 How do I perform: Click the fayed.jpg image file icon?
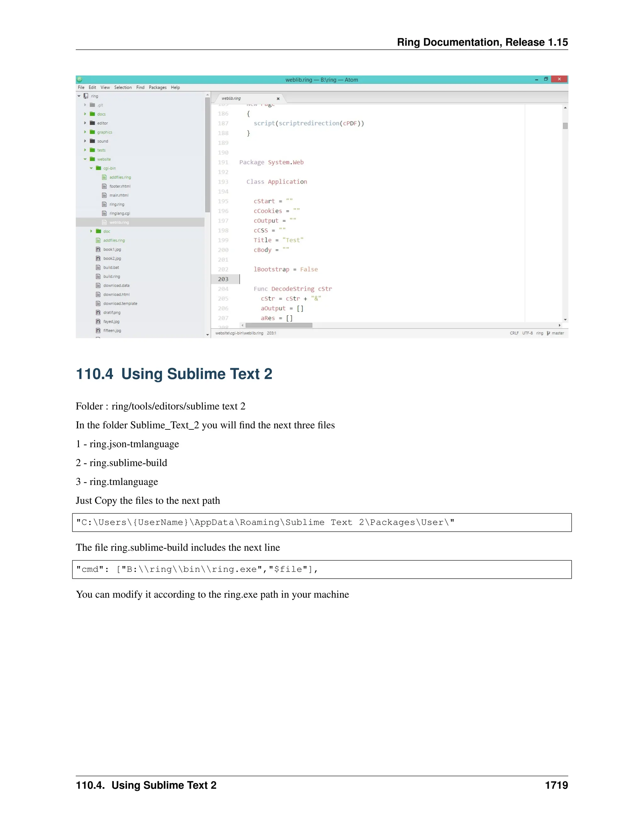[x=98, y=322]
